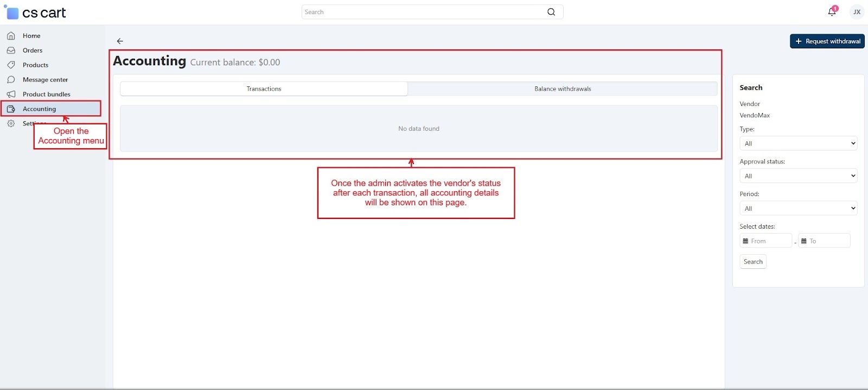Click the Message center chat icon
Image resolution: width=868 pixels, height=390 pixels.
click(x=11, y=80)
